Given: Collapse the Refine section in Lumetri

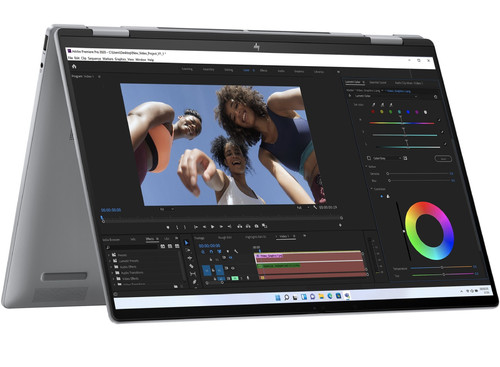Looking at the screenshot, I should tap(366, 166).
